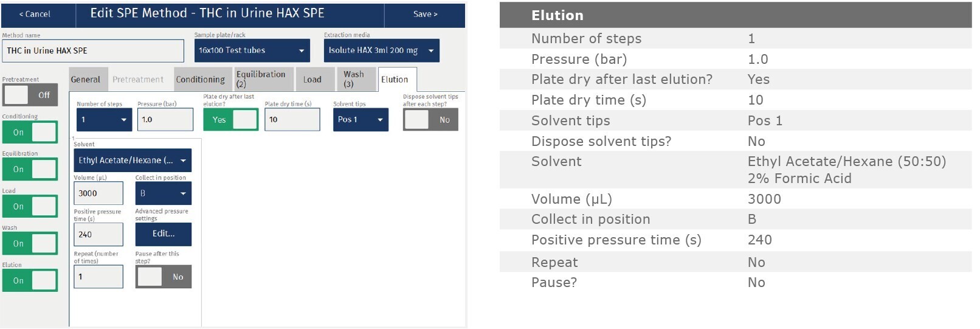Toggle the Pretreatment switch
The image size is (980, 329).
(30, 95)
